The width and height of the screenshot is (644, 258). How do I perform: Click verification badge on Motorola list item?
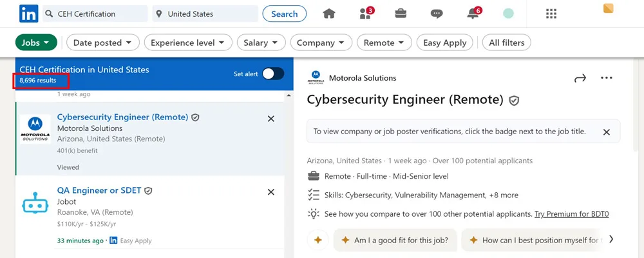tap(196, 117)
